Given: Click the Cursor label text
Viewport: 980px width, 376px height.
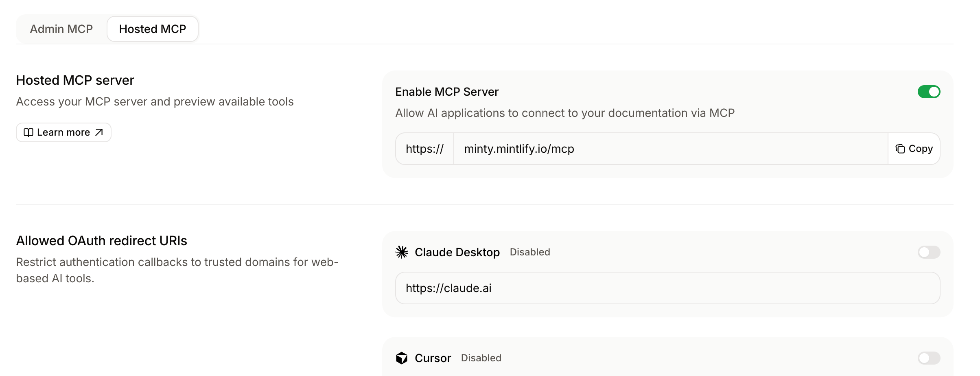Looking at the screenshot, I should tap(433, 358).
